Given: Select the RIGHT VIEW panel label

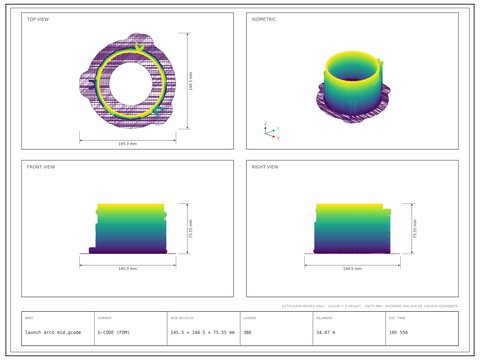Looking at the screenshot, I should point(265,167).
